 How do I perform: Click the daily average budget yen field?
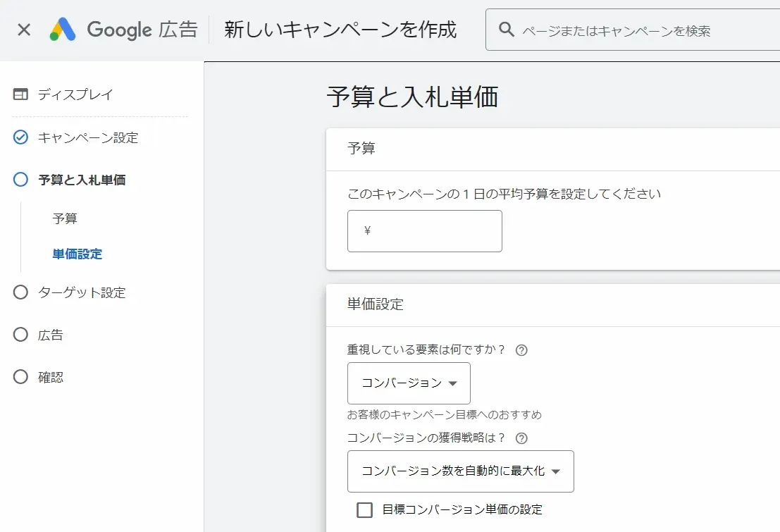point(425,231)
